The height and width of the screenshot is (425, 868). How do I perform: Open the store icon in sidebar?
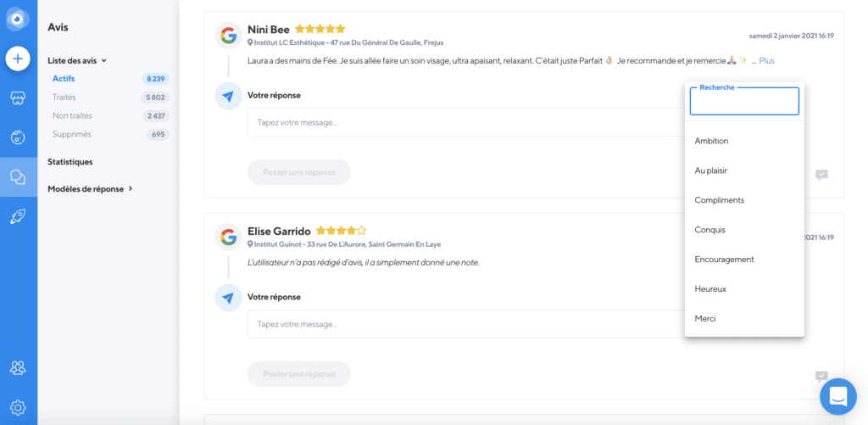[19, 98]
